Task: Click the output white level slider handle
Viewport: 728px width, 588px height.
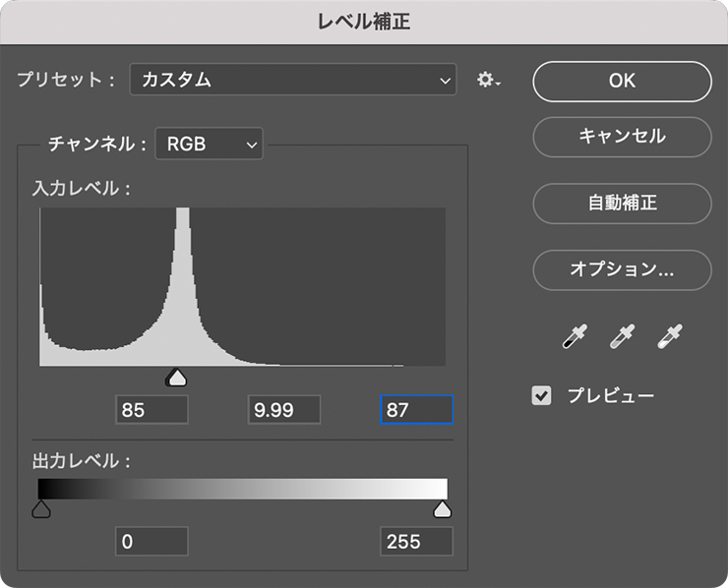Action: (443, 509)
